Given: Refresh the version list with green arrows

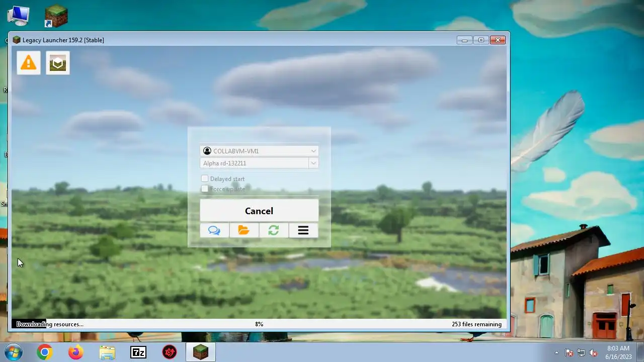Looking at the screenshot, I should coord(274,230).
